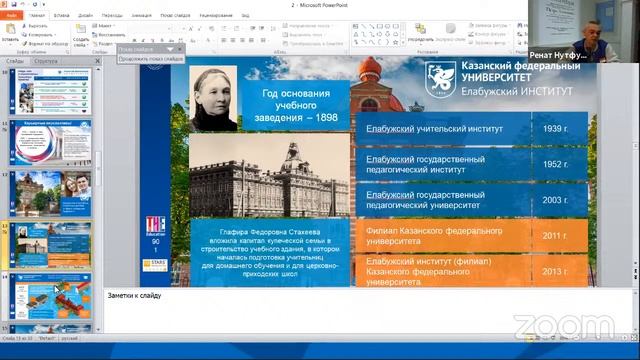
Task: Switch to the Transitions (Переходы) tab
Action: coord(112,16)
